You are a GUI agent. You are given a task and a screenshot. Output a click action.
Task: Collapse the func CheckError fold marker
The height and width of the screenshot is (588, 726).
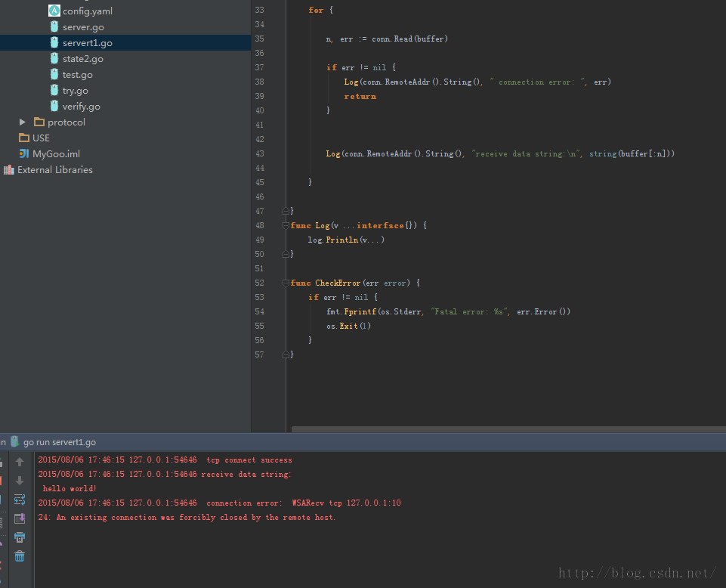coord(286,283)
